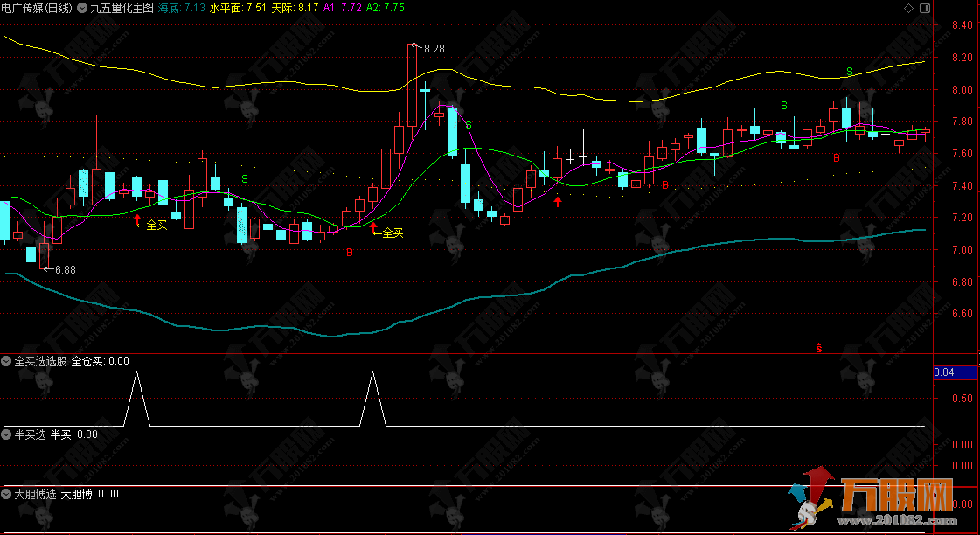Click the 天际: 8.17 indicator readout
Viewport: 980px width, 535px height.
[296, 7]
